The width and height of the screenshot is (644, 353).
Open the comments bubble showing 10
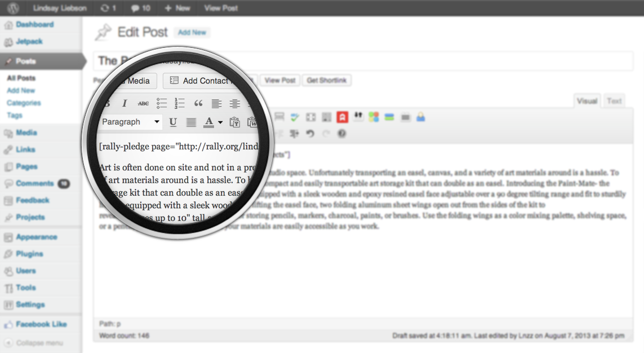tap(140, 8)
